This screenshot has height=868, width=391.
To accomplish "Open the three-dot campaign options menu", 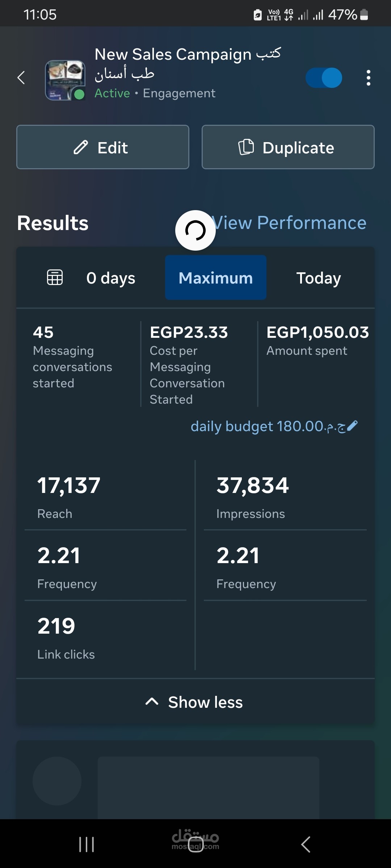I will point(368,78).
